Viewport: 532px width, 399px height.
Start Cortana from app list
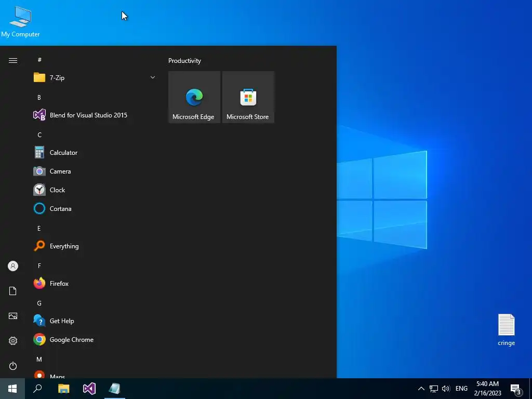click(x=95, y=209)
